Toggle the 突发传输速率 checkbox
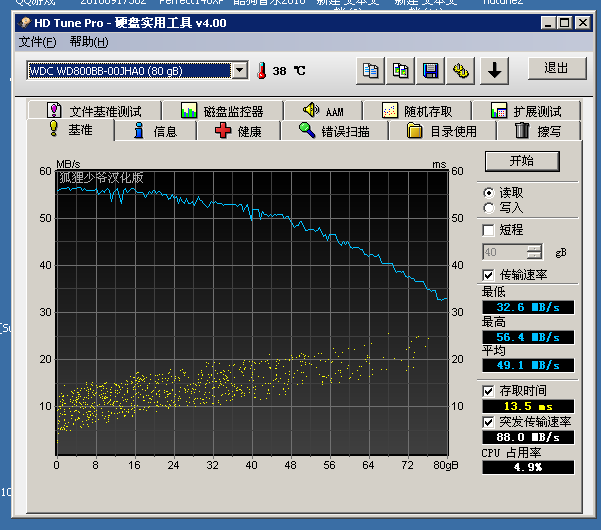The width and height of the screenshot is (601, 530). [x=488, y=422]
